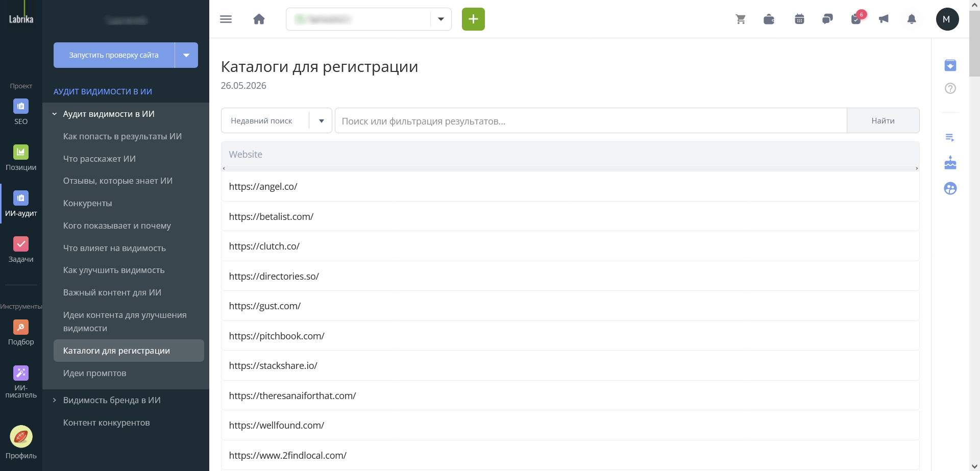The width and height of the screenshot is (980, 471).
Task: Open the notifications bell
Action: pyautogui.click(x=912, y=19)
